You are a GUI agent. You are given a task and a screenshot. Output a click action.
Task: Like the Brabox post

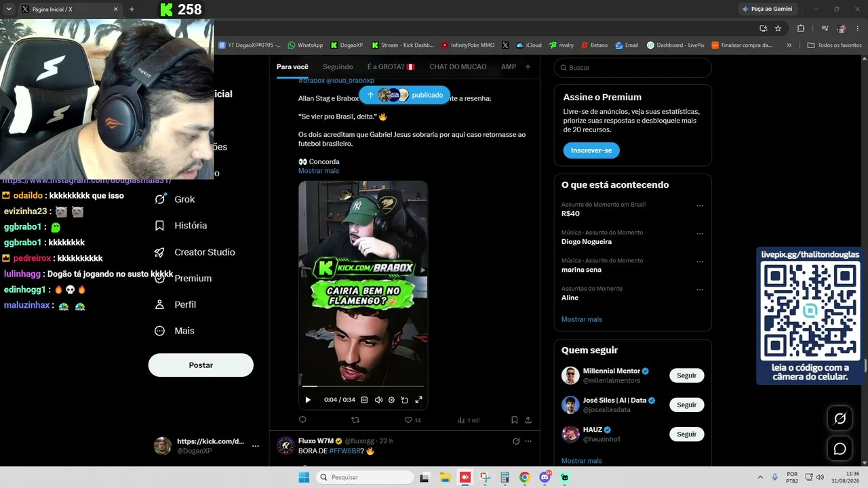(412, 420)
